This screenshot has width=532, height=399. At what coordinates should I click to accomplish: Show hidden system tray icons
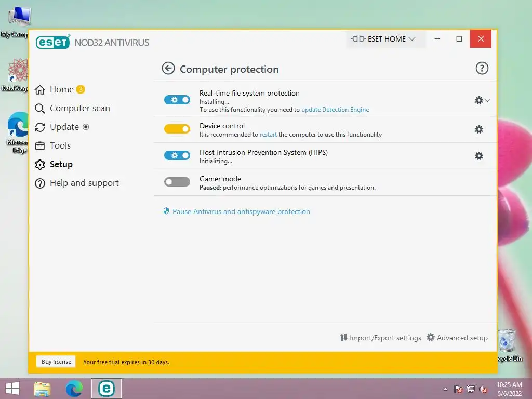(445, 389)
